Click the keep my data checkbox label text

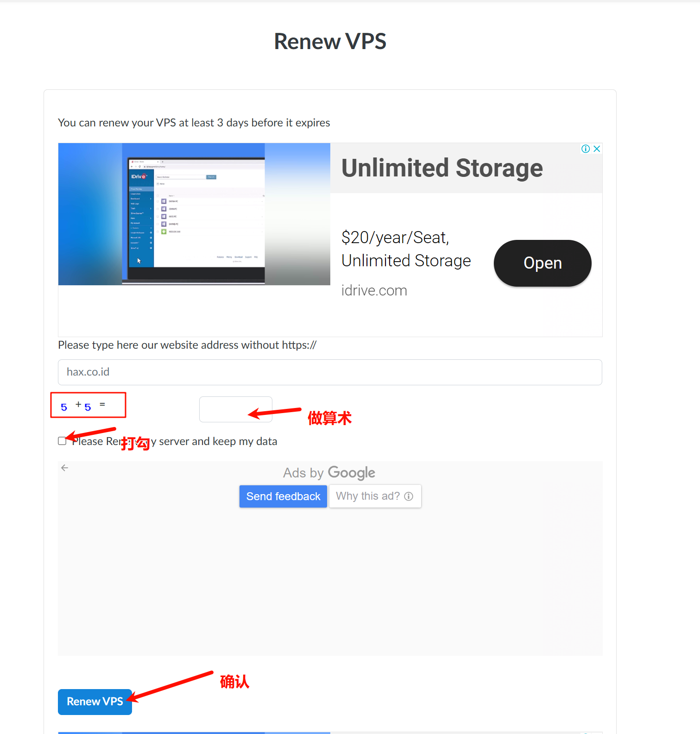click(x=174, y=441)
